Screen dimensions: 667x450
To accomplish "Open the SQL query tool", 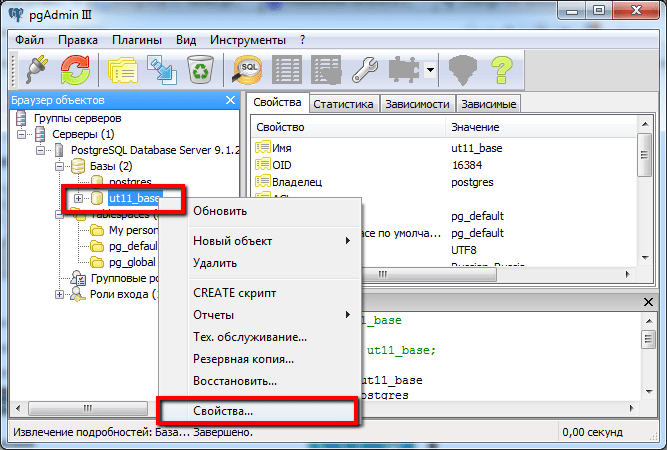I will (x=247, y=69).
